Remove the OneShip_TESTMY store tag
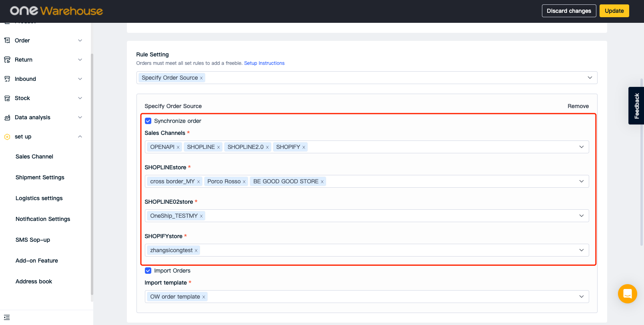The height and width of the screenshot is (325, 644). tap(201, 216)
